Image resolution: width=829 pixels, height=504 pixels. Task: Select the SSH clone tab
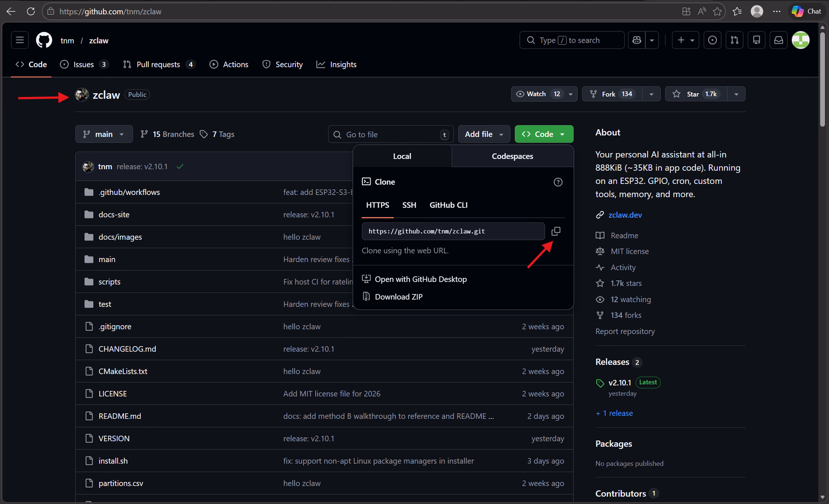(x=409, y=205)
